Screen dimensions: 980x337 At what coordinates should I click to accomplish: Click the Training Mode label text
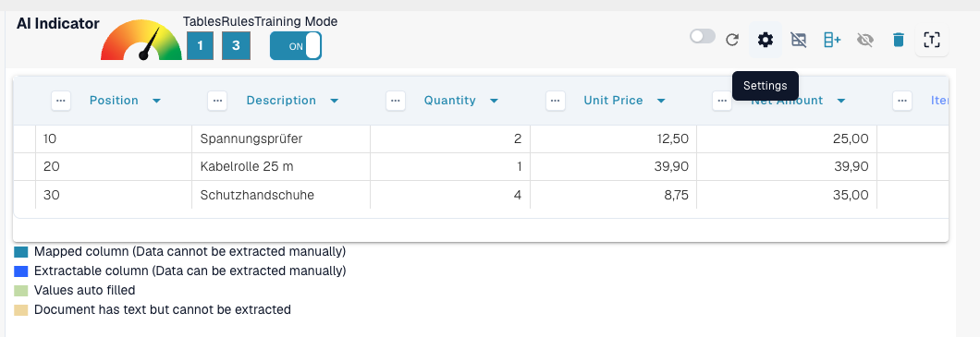click(296, 21)
